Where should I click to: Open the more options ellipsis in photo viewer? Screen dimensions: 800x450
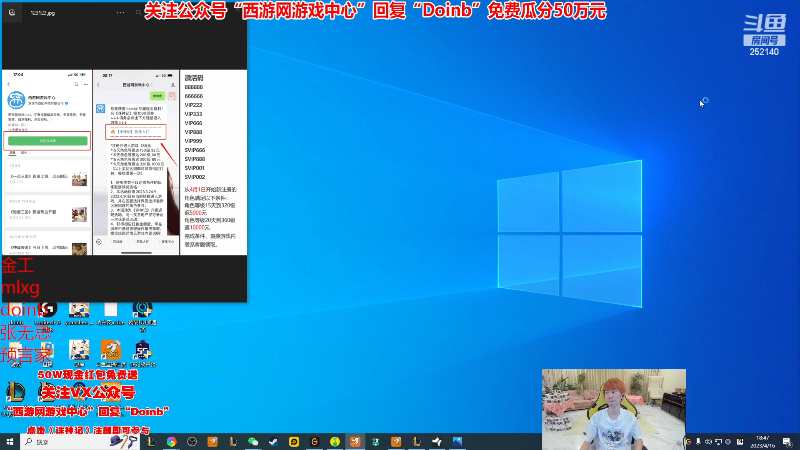click(120, 12)
